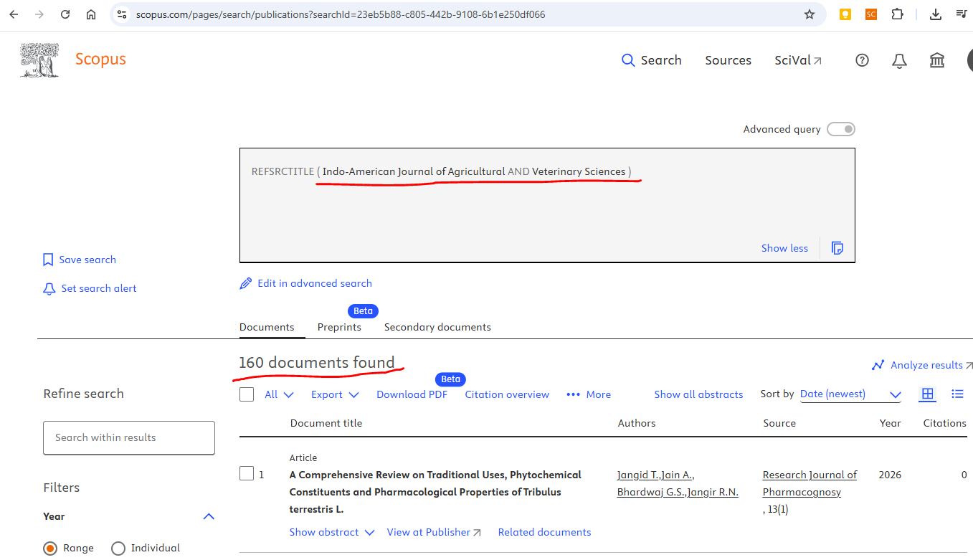Image resolution: width=973 pixels, height=560 pixels.
Task: Switch to the Documents tab
Action: (267, 327)
